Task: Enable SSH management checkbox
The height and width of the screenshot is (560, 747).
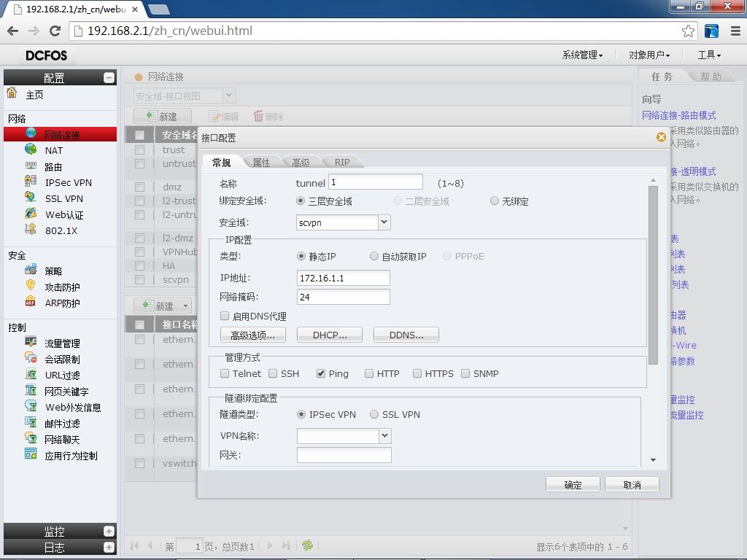Action: 273,373
